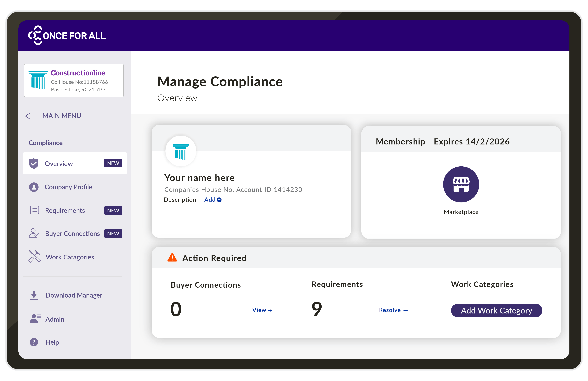Click the Action Required heading
The height and width of the screenshot is (381, 588).
[x=214, y=258]
